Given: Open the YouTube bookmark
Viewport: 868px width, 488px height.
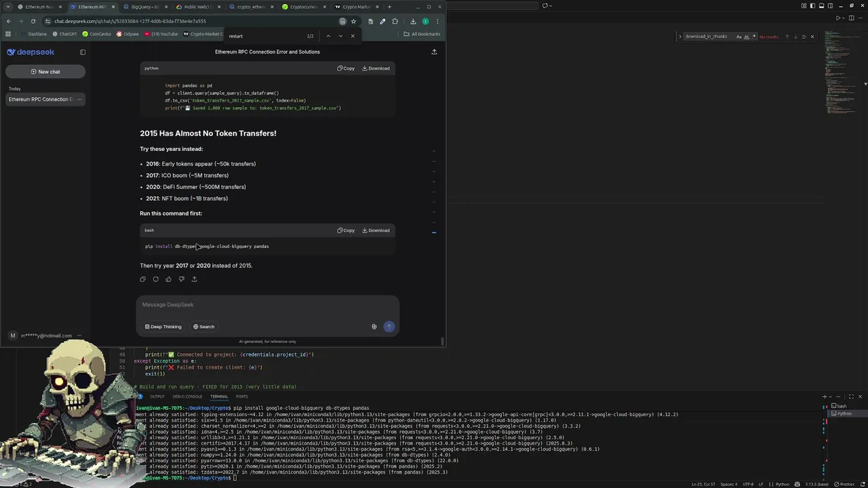Looking at the screenshot, I should (x=161, y=34).
